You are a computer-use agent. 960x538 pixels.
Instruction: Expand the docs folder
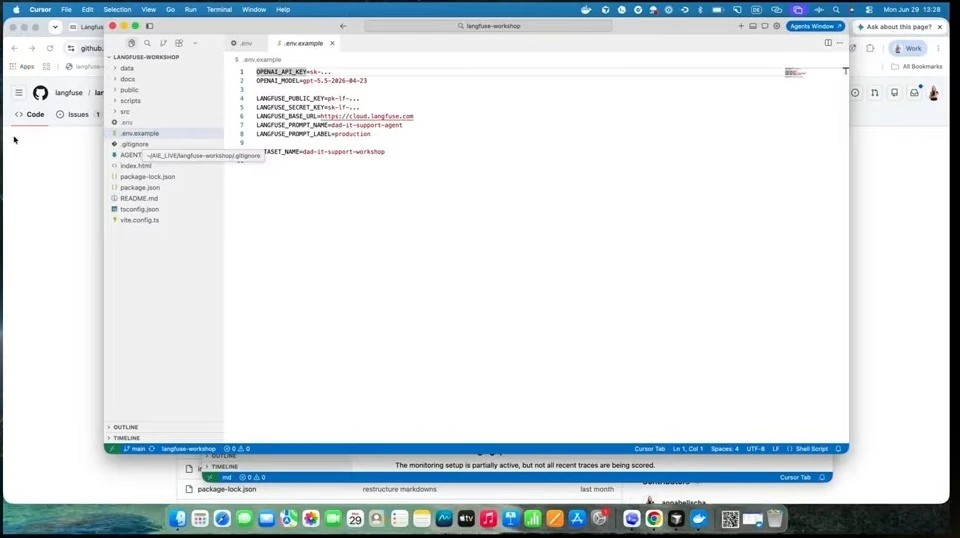pos(127,79)
